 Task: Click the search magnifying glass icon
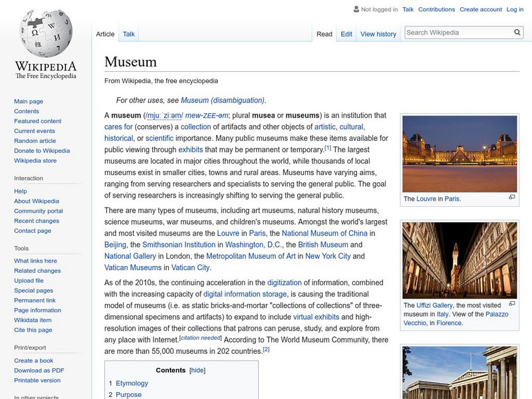517,33
